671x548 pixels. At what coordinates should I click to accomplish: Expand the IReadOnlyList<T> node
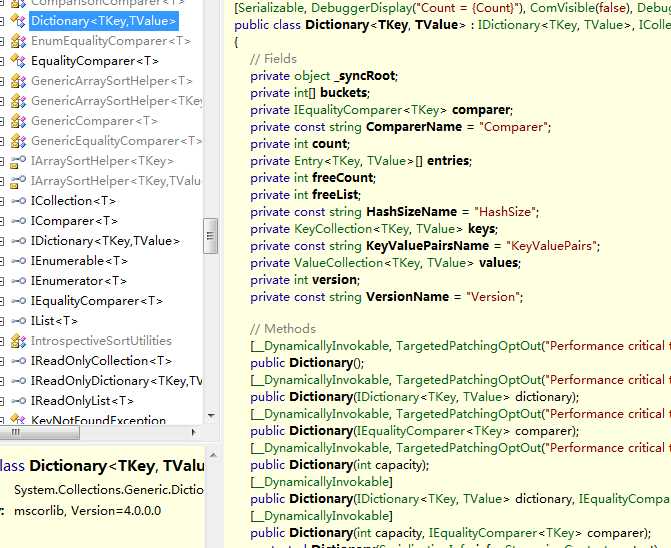pos(2,401)
